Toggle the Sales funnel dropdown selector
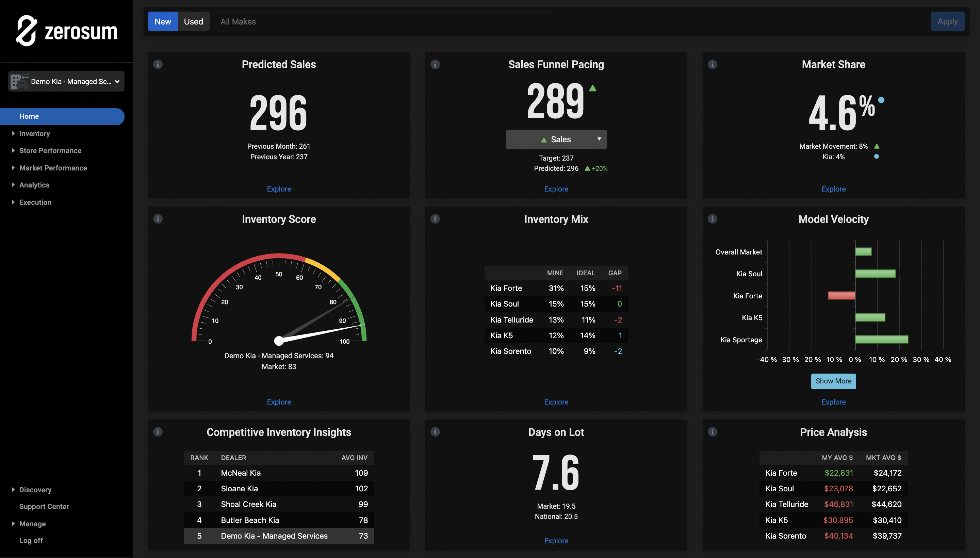This screenshot has height=558, width=980. point(556,139)
